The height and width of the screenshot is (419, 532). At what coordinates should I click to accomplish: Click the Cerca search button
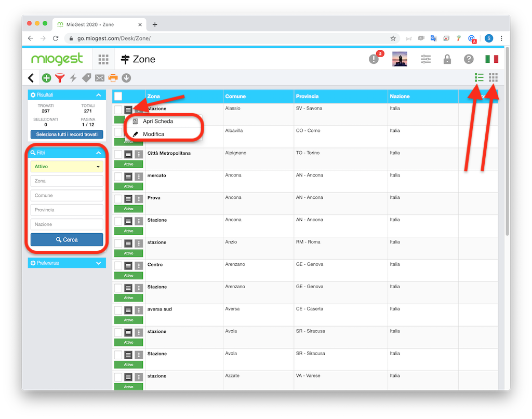click(67, 240)
